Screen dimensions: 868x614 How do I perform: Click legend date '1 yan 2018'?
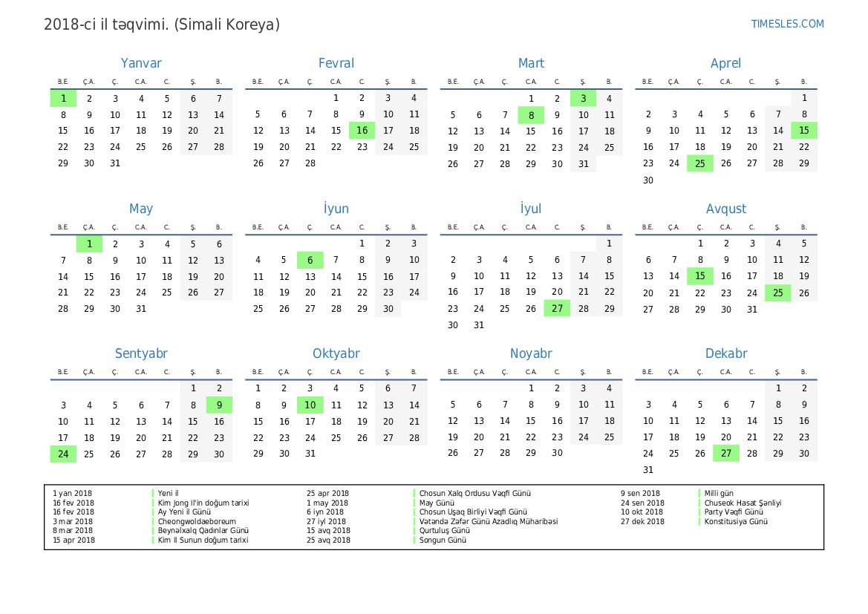(73, 493)
